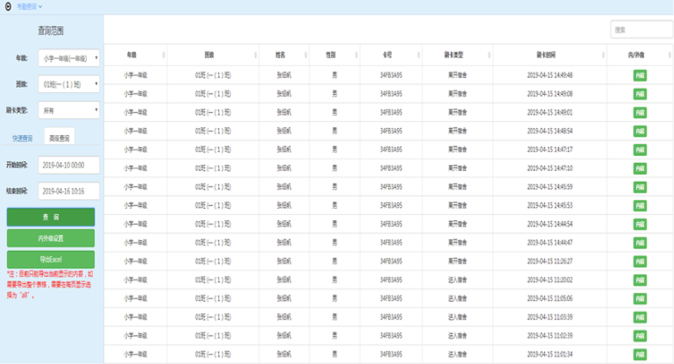The image size is (674, 364).
Task: Open the 年级 grade dropdown
Action: tap(69, 58)
